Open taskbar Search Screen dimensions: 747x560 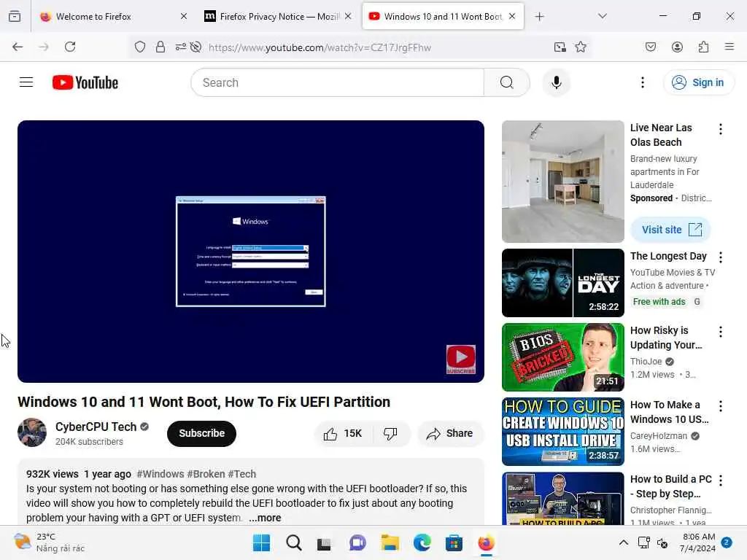(293, 542)
